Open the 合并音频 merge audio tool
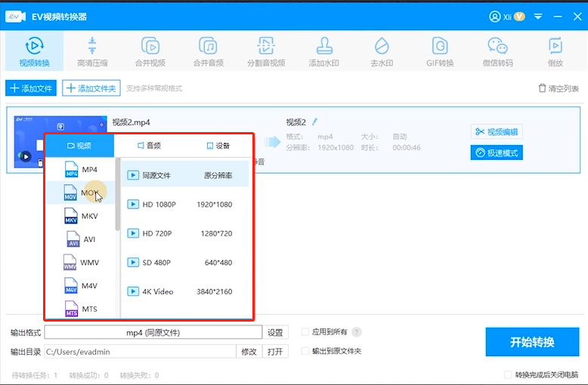This screenshot has width=588, height=385. tap(208, 51)
